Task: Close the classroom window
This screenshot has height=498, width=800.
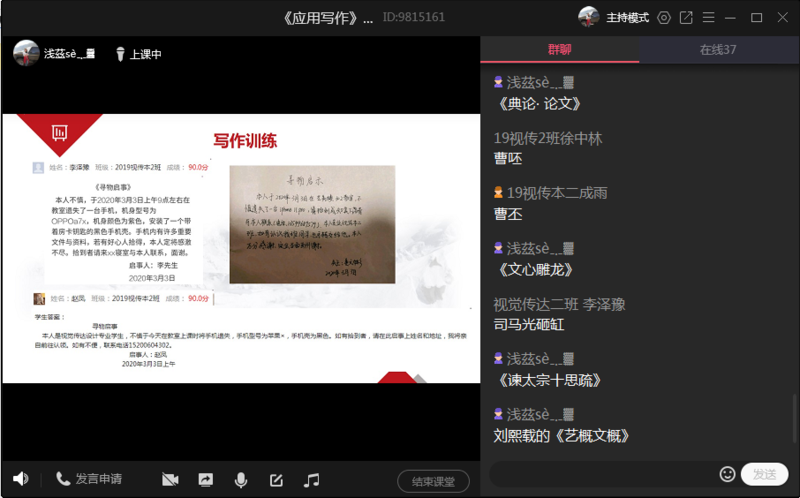Action: pos(783,18)
